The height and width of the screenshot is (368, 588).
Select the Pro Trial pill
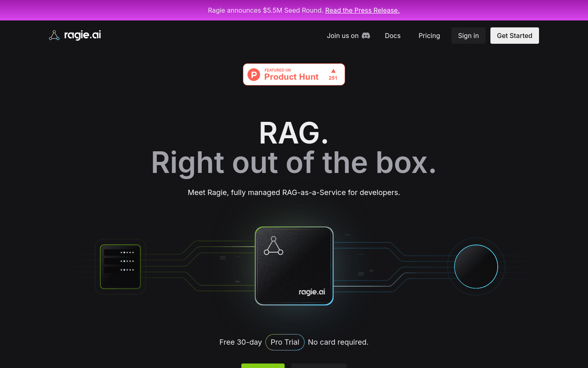[x=285, y=342]
